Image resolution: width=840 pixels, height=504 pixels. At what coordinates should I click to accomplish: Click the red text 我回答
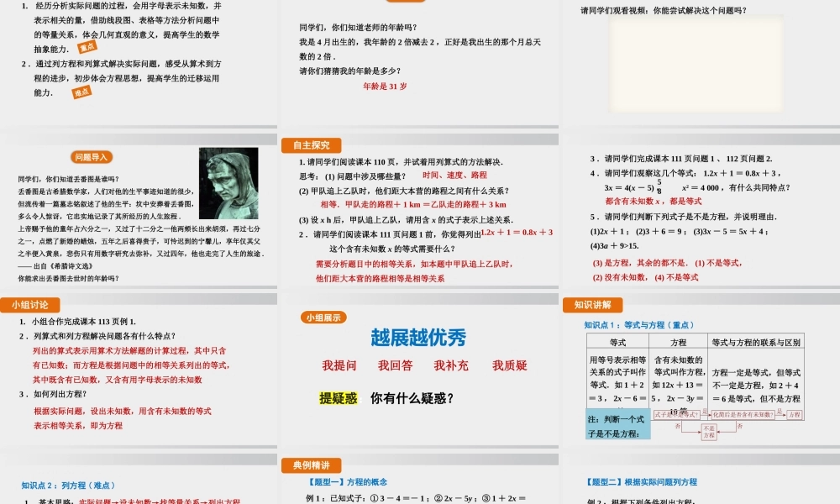[x=396, y=365]
